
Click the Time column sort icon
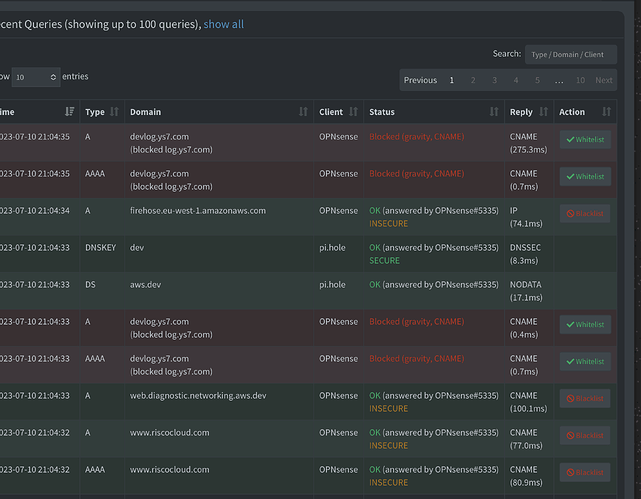click(x=69, y=112)
